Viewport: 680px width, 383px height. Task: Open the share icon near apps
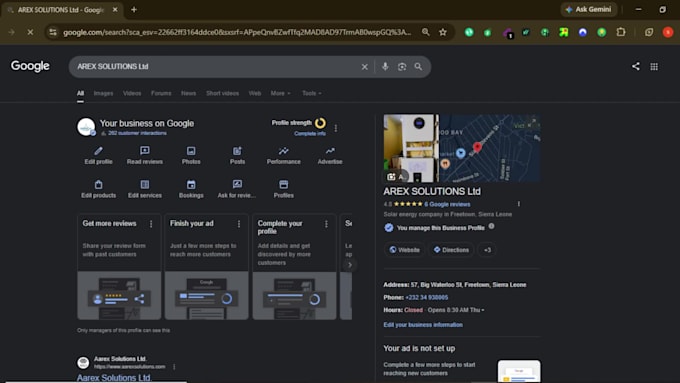click(x=635, y=66)
